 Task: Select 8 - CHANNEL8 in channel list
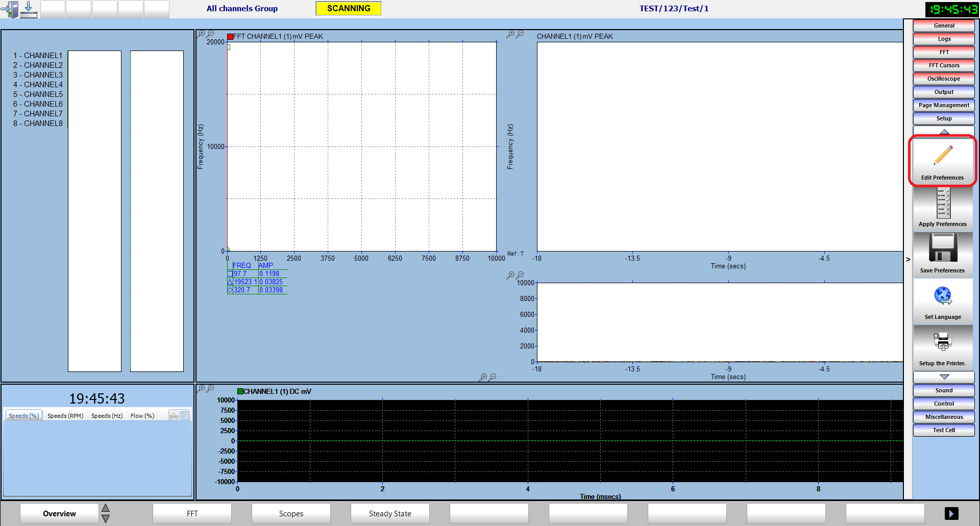38,123
